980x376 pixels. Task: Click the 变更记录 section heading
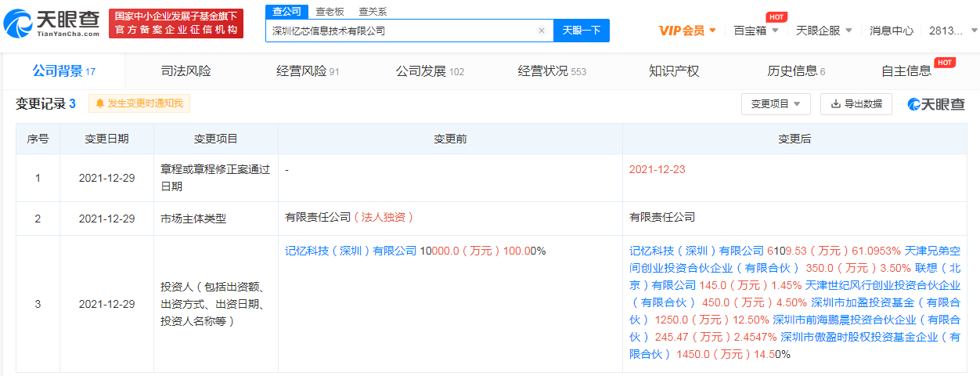45,103
